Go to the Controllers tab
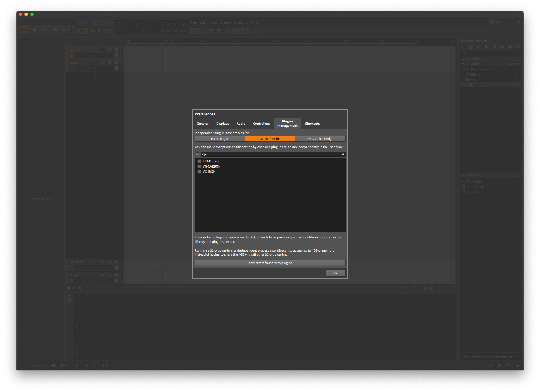Image resolution: width=540 pixels, height=392 pixels. 261,124
